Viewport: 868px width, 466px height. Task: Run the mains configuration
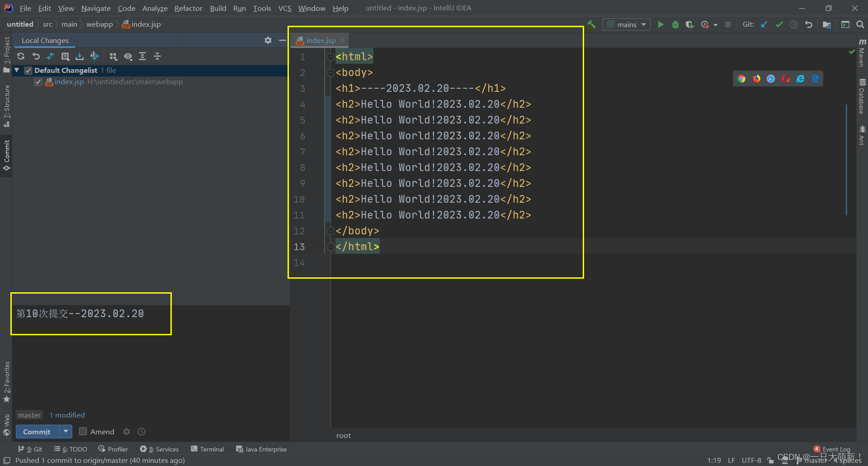tap(660, 24)
